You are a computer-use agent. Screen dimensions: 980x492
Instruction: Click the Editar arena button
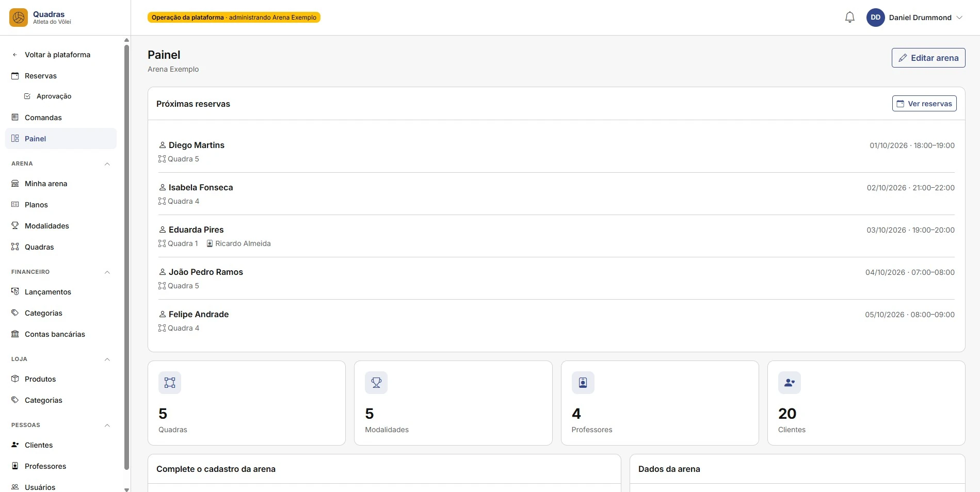[928, 58]
